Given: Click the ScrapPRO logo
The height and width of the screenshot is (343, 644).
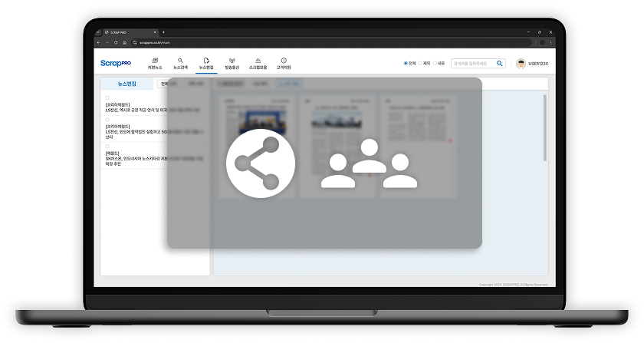Looking at the screenshot, I should coord(116,63).
